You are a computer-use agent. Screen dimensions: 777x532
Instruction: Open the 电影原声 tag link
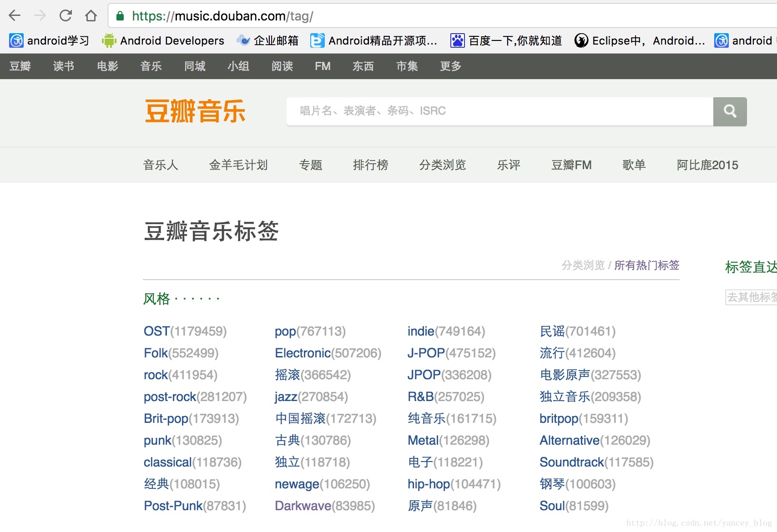[565, 375]
